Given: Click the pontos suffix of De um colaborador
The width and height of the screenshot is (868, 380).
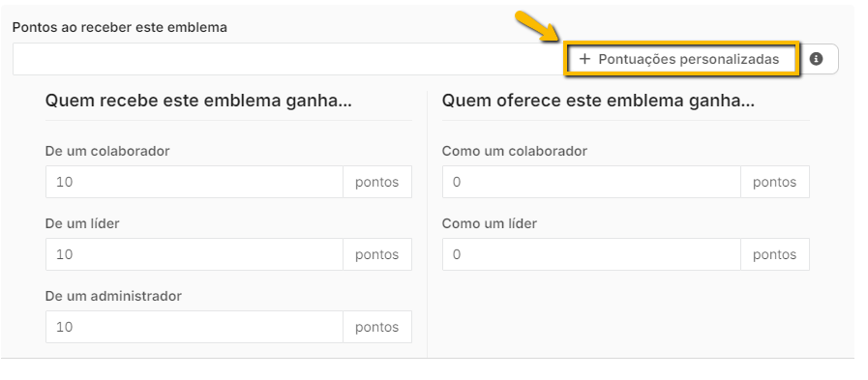Looking at the screenshot, I should coord(377,182).
